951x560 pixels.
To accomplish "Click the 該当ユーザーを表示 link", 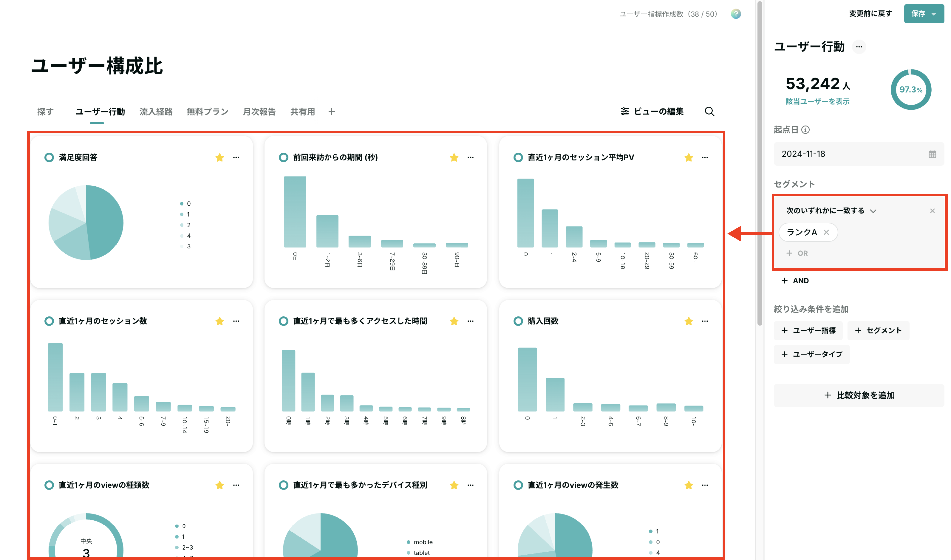I will [817, 101].
